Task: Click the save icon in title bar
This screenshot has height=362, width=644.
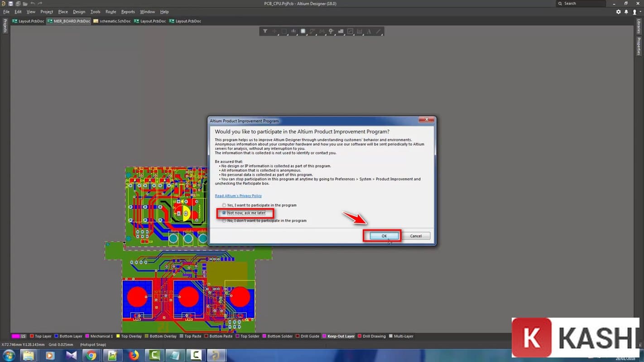Action: (10, 4)
